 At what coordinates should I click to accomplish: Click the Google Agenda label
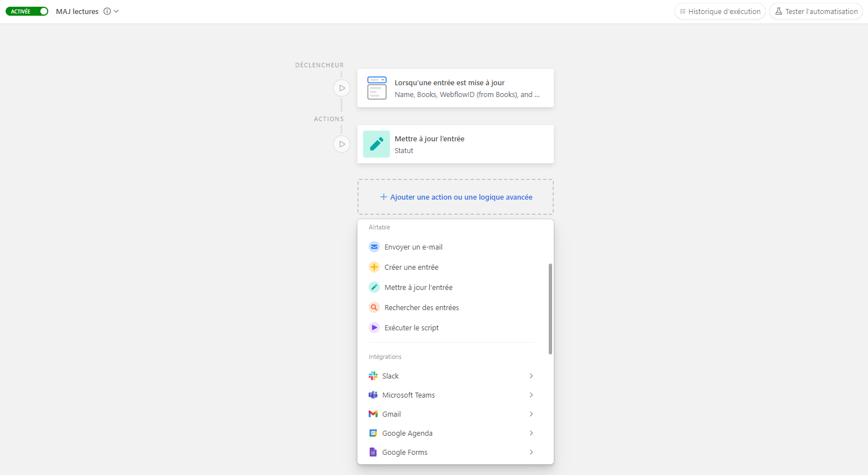coord(407,434)
